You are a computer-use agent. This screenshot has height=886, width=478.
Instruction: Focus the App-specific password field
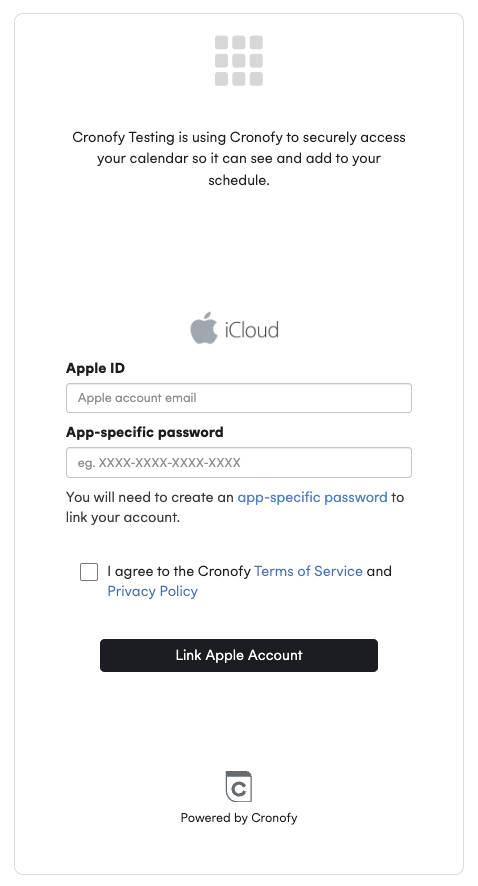[239, 462]
